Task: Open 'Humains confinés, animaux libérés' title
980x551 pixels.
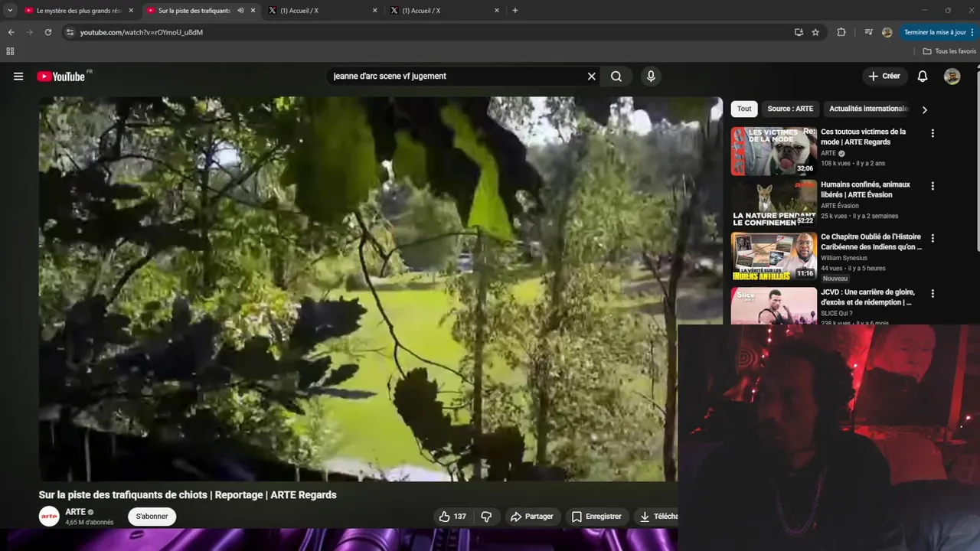Action: point(865,190)
